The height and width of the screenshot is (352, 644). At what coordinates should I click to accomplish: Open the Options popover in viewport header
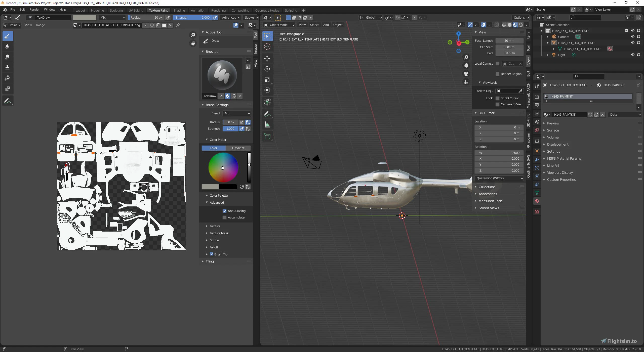click(521, 18)
